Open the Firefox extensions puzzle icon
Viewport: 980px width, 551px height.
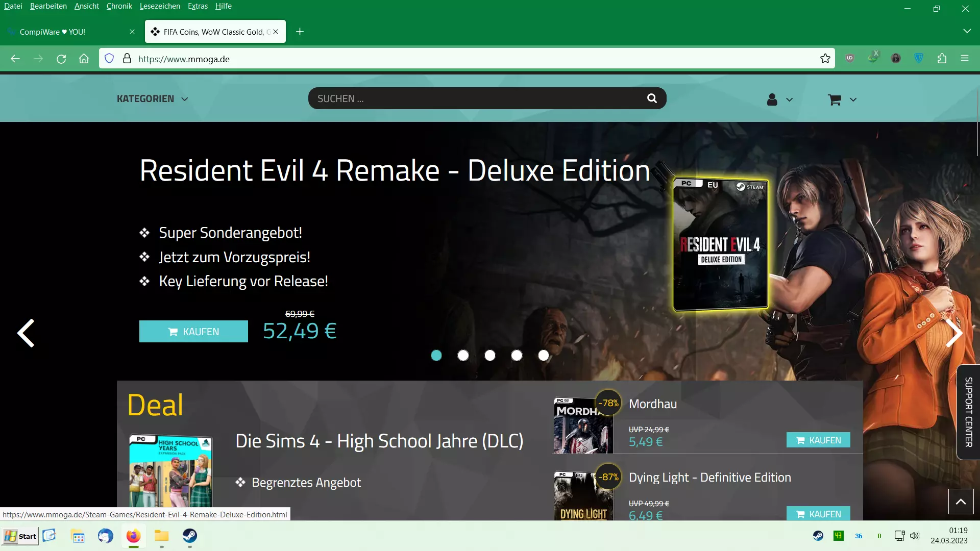pyautogui.click(x=942, y=59)
